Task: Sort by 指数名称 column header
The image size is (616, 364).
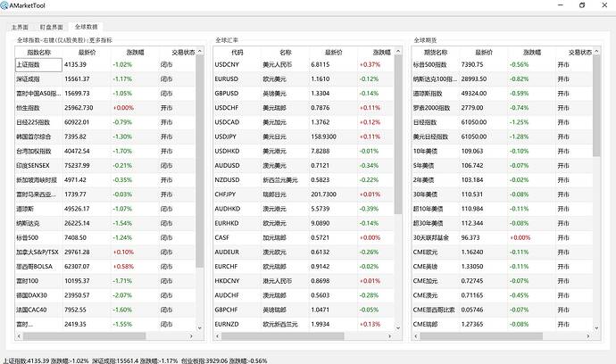Action: (x=39, y=53)
